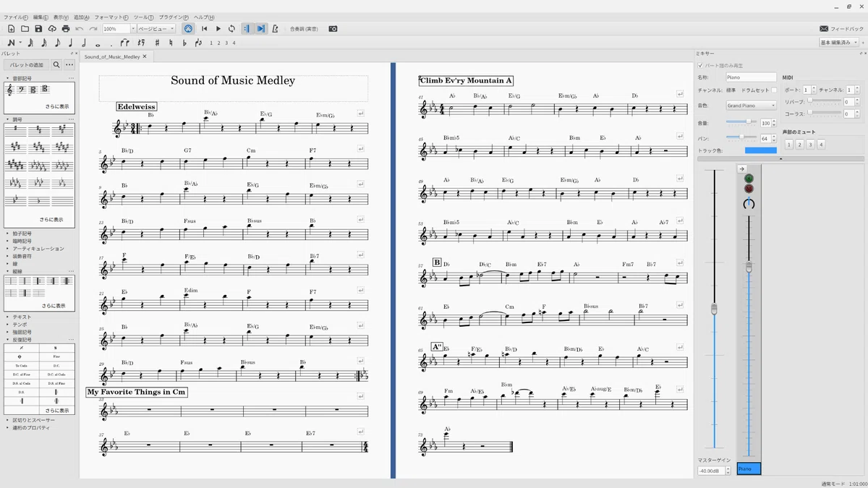
Task: Adjust the 音量 volume slider
Action: point(741,123)
